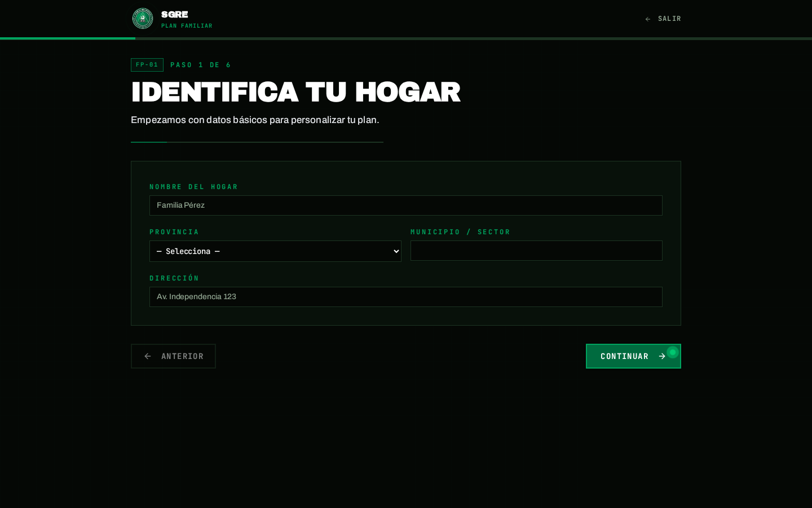The image size is (812, 508).
Task: Click the IDENTIFICA TU HOGAR heading
Action: pos(295,92)
